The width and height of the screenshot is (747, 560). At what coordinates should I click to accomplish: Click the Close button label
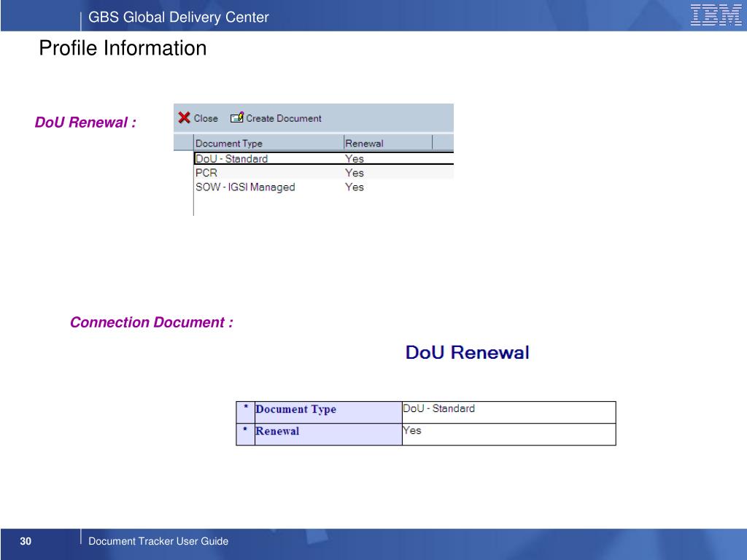point(205,118)
